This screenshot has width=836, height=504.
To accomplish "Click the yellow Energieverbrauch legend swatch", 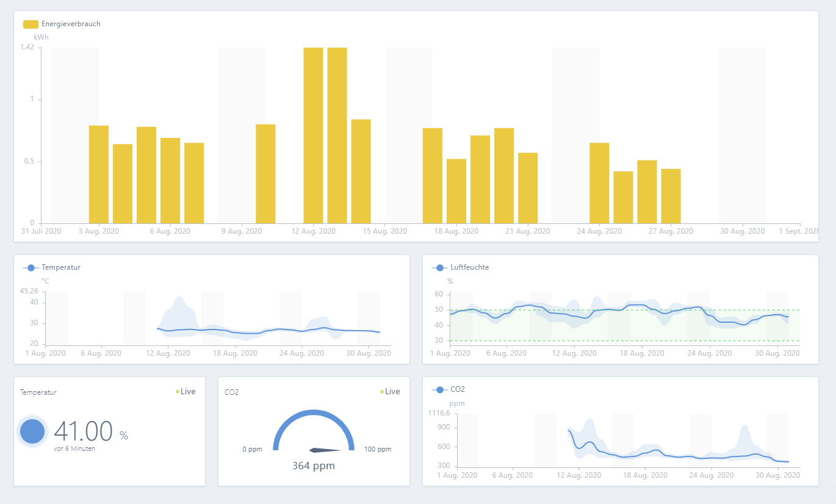I will tap(31, 24).
